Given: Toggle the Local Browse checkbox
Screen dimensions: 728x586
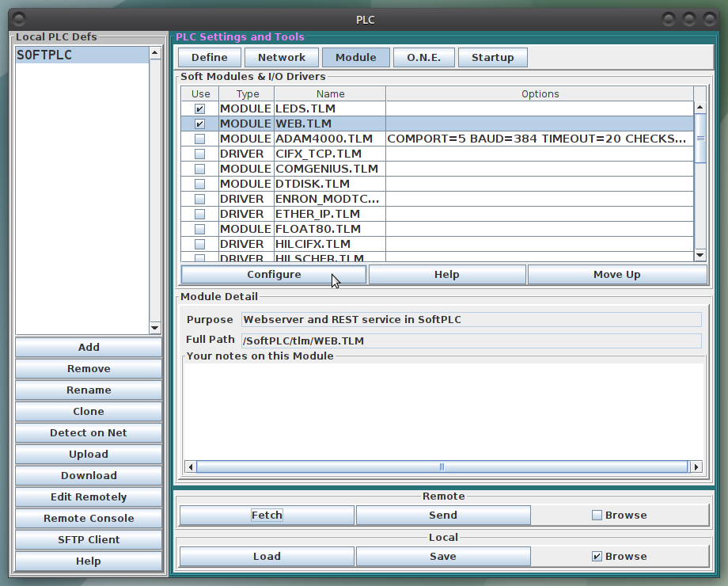Looking at the screenshot, I should pos(597,556).
